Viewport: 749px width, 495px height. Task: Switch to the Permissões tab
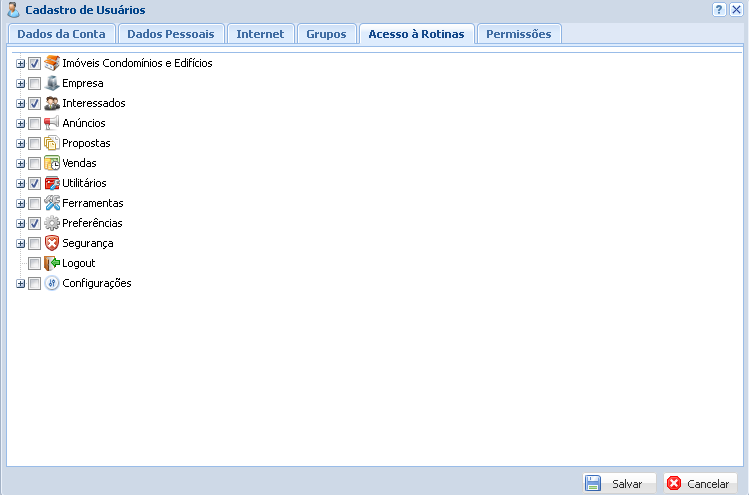(x=518, y=34)
